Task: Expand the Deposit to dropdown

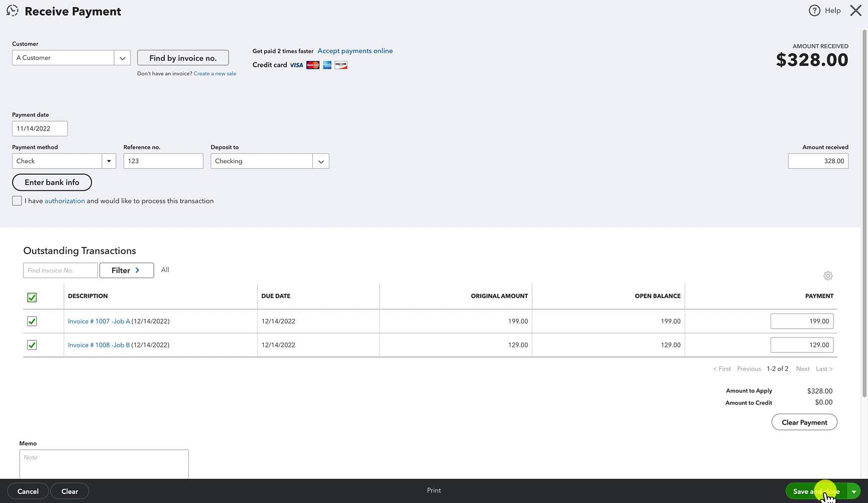Action: pos(320,161)
